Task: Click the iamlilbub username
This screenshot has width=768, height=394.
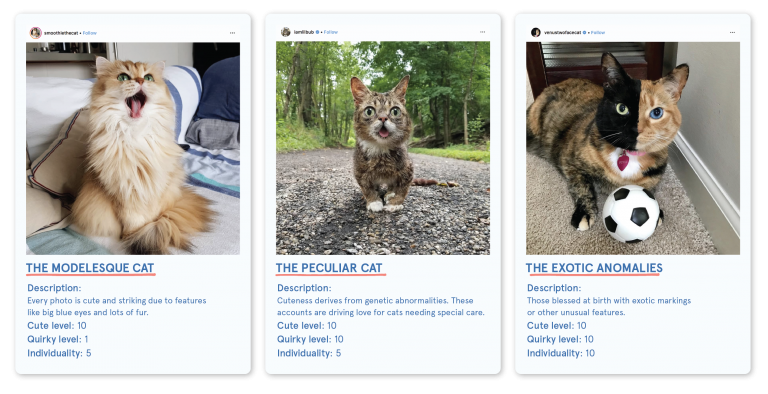Action: point(304,32)
